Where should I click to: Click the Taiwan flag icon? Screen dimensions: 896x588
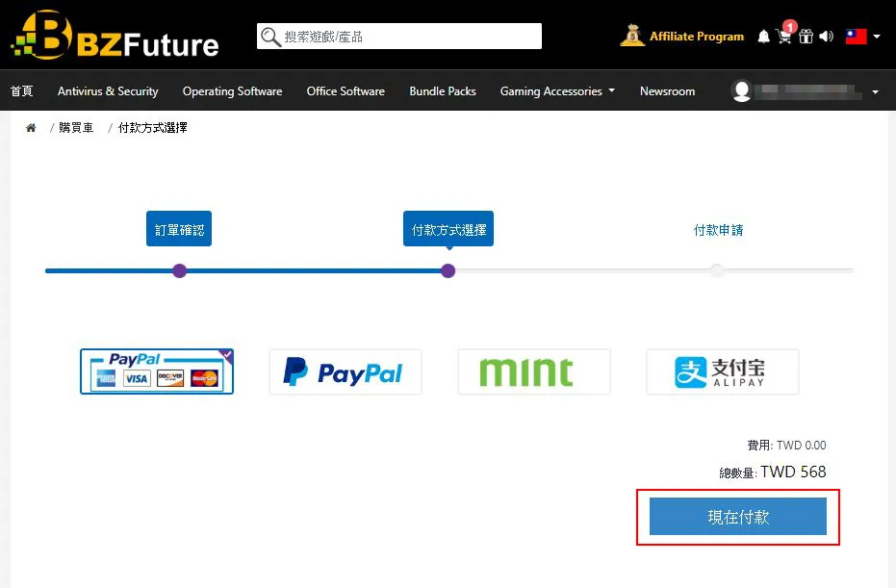click(856, 37)
